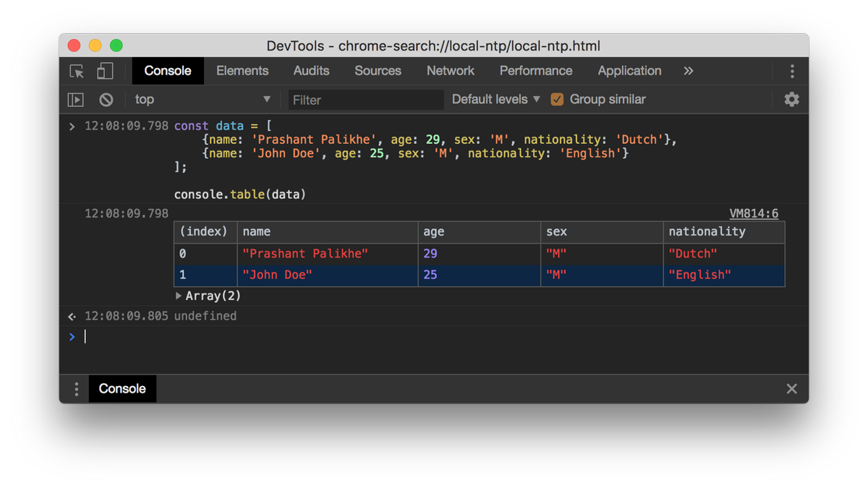Minimize the DevTools window with yellow button

click(x=95, y=46)
